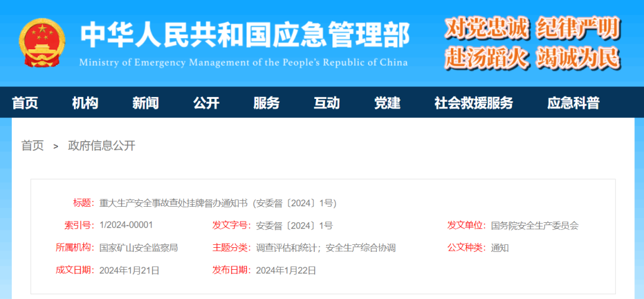Click the national emblem logo
644x299 pixels.
click(42, 43)
